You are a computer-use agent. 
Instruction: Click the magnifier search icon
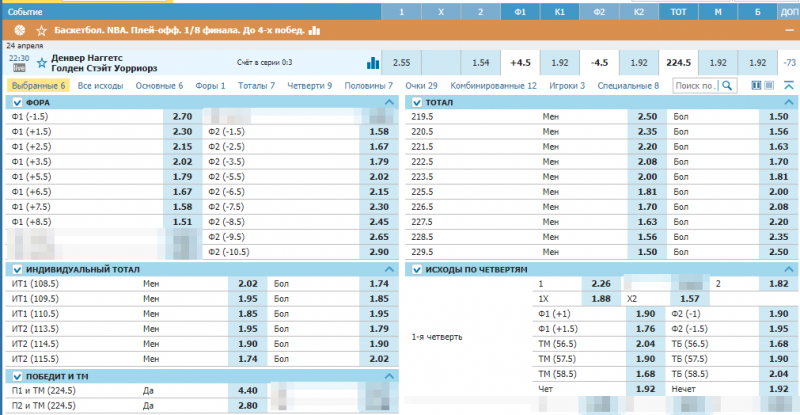725,86
